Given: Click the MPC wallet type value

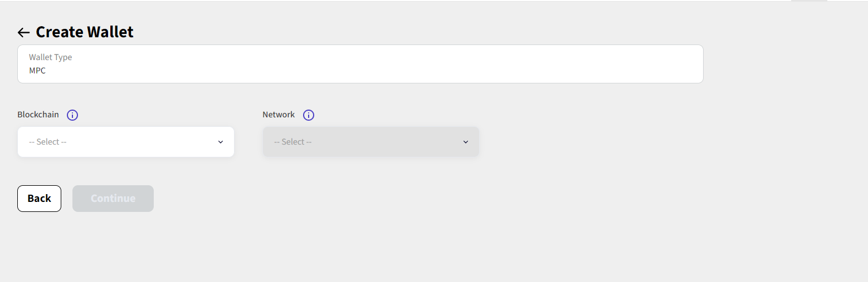Looking at the screenshot, I should click(x=37, y=71).
